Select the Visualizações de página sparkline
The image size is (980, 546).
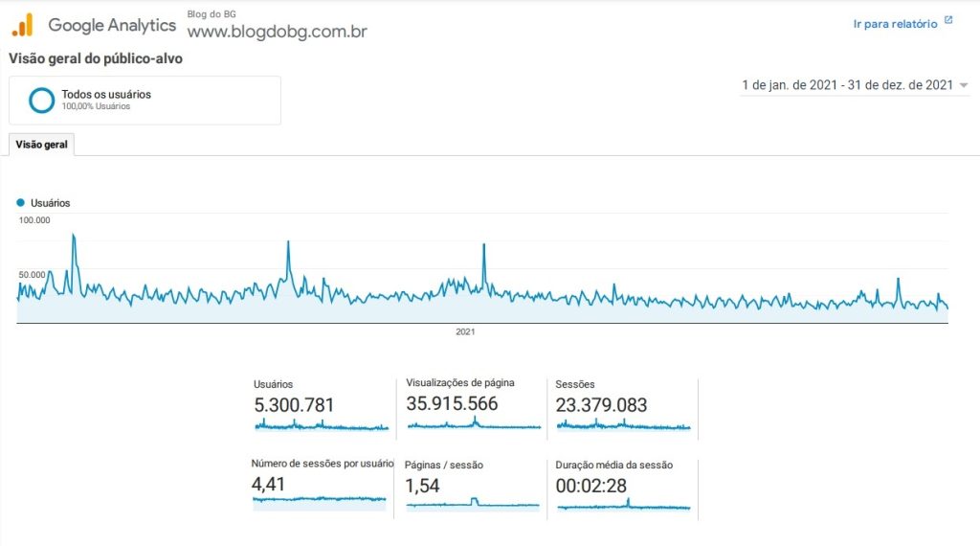coord(474,424)
